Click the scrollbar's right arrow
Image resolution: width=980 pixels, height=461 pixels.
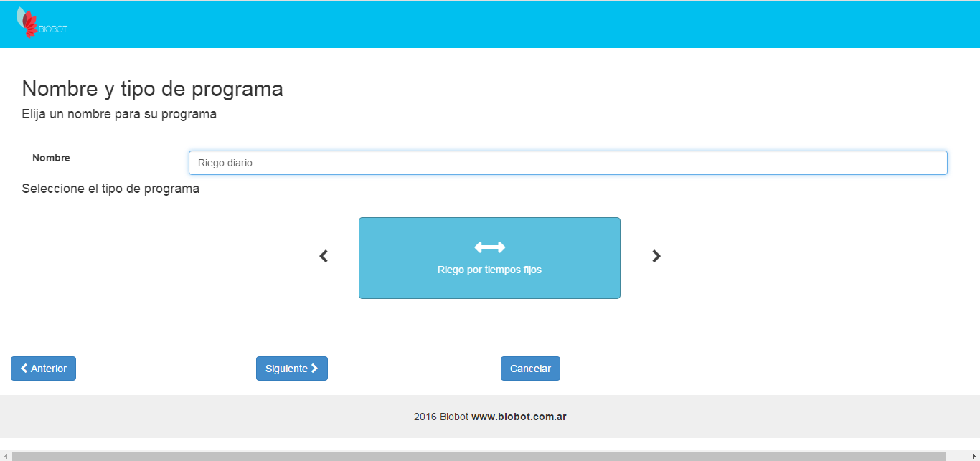(974, 456)
